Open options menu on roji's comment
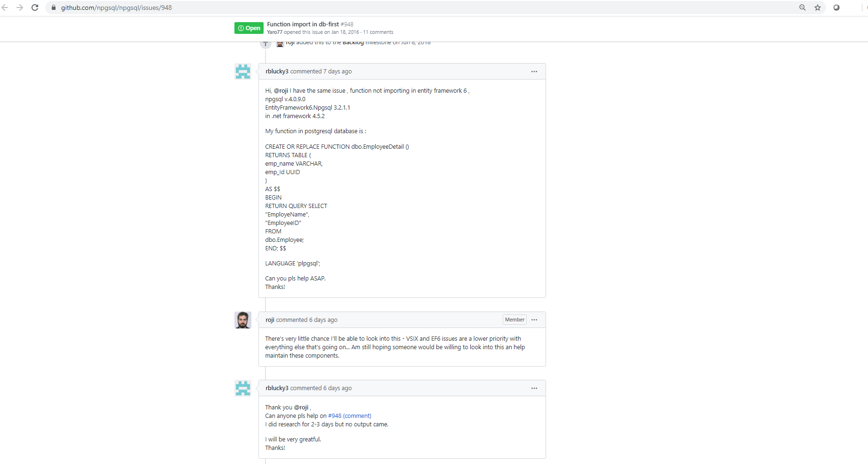The image size is (868, 464). pyautogui.click(x=534, y=320)
